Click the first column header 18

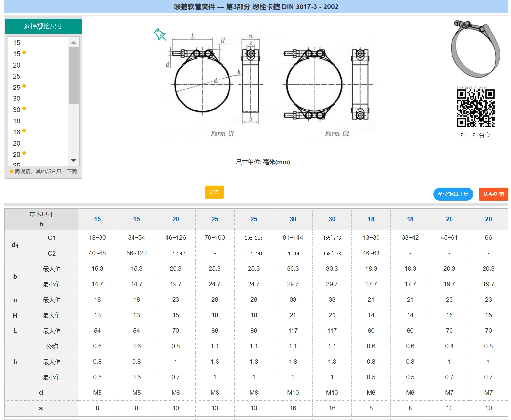(371, 219)
